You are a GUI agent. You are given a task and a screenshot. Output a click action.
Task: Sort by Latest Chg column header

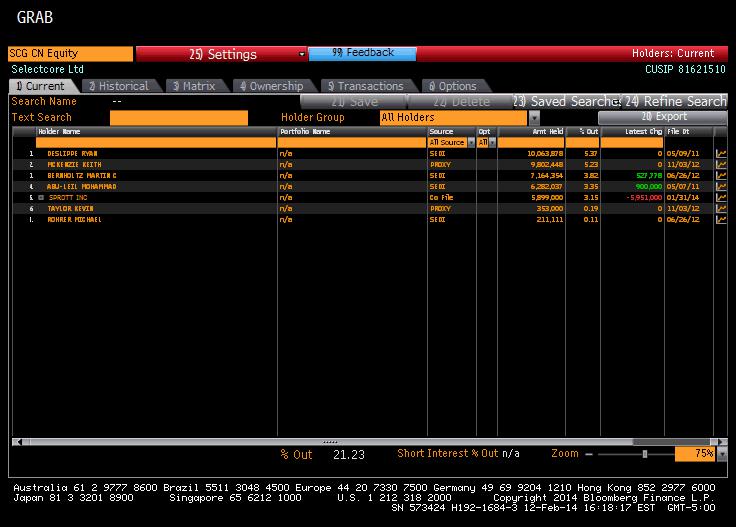[x=632, y=132]
